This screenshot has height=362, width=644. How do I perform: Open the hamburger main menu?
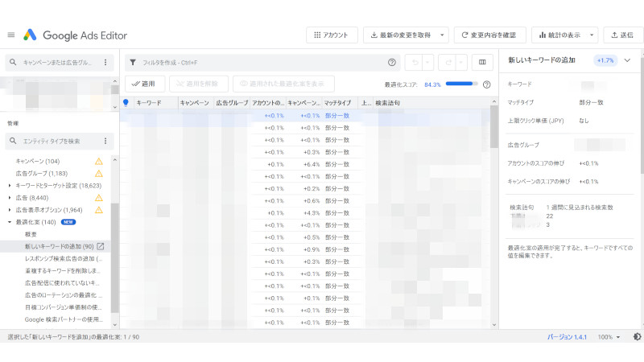pos(11,35)
